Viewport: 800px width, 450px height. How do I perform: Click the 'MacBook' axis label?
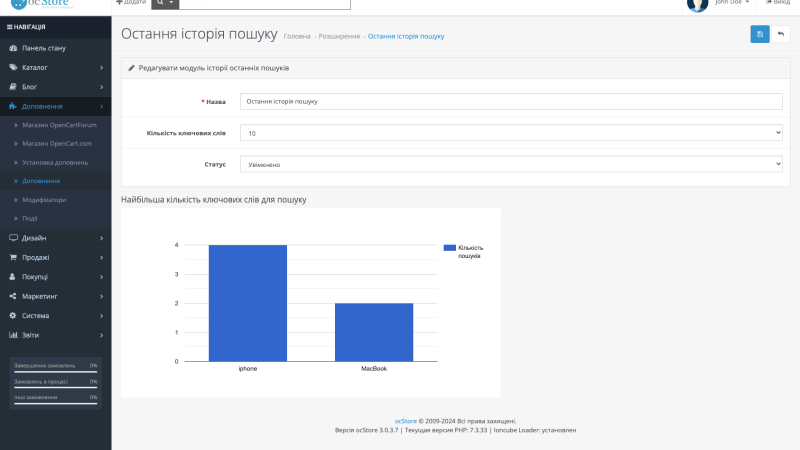(374, 368)
